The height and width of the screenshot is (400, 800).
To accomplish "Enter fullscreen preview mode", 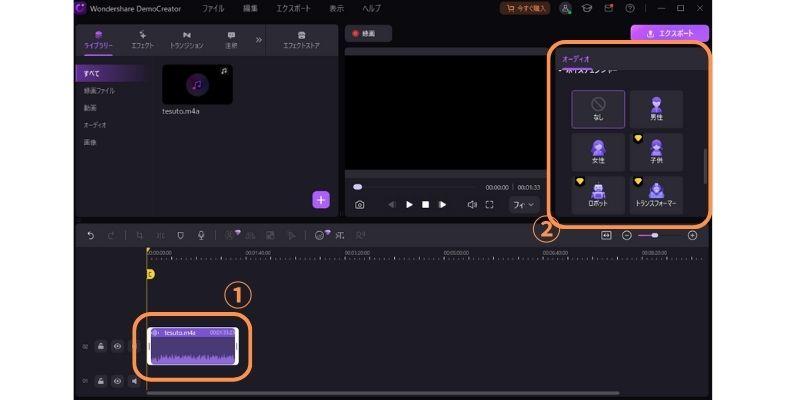I will click(x=490, y=204).
